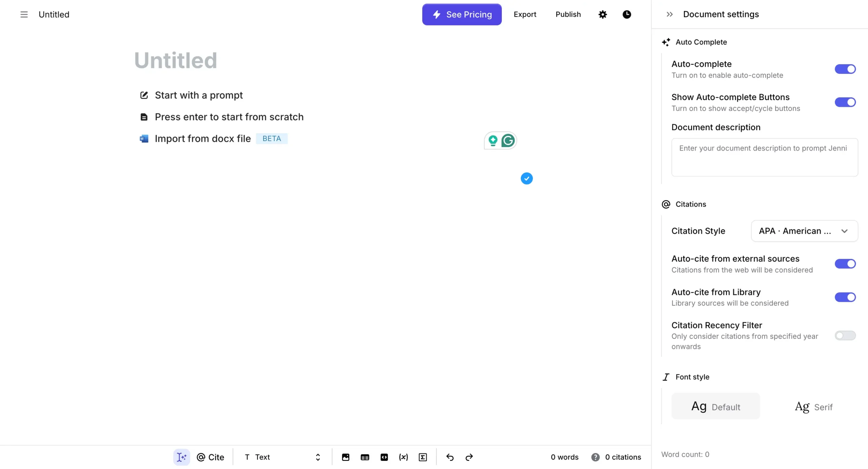Enable the Citation Recency Filter
Screen dimensions: 868x469
[x=845, y=336]
